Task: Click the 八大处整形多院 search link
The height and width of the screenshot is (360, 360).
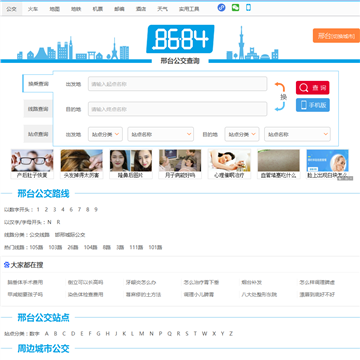Action: [x=259, y=295]
